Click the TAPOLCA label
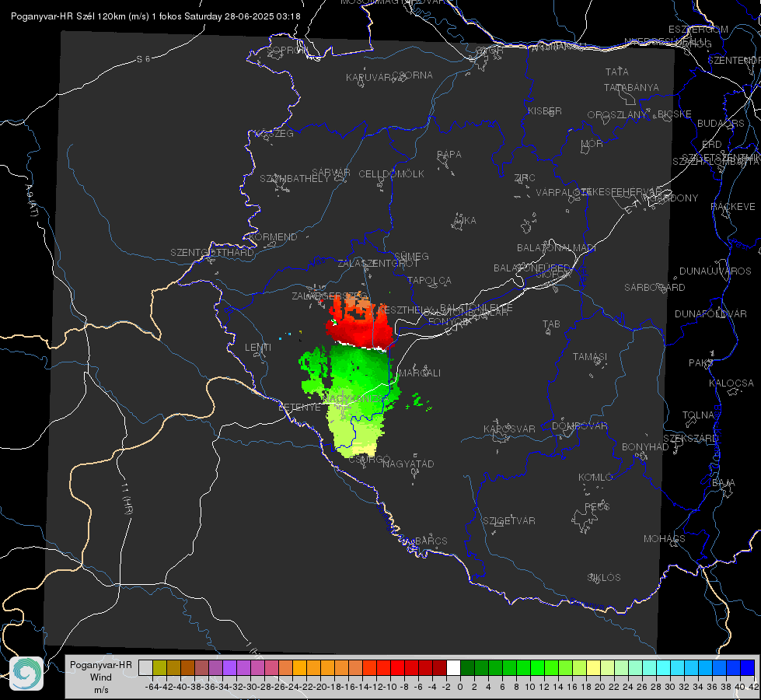The image size is (761, 700). pyautogui.click(x=429, y=281)
